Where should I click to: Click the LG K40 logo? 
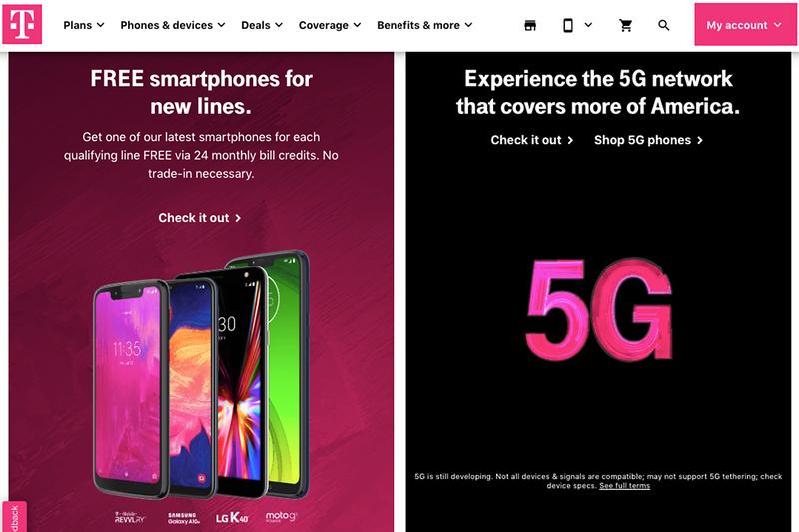[232, 518]
